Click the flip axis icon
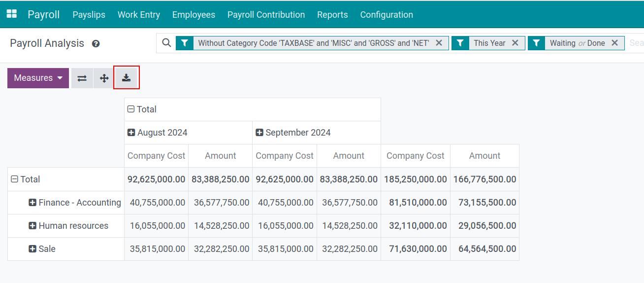 [x=82, y=78]
